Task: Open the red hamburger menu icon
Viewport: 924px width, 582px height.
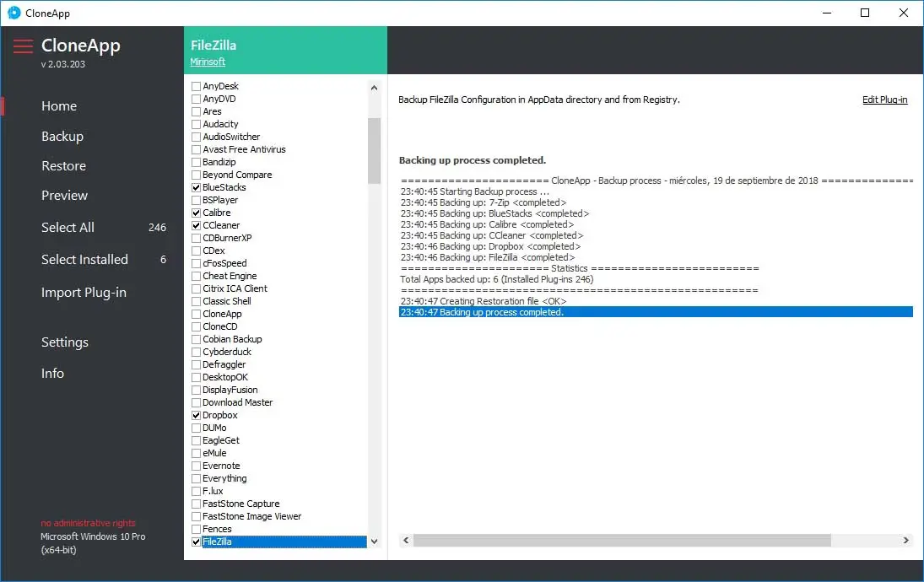Action: pos(23,46)
